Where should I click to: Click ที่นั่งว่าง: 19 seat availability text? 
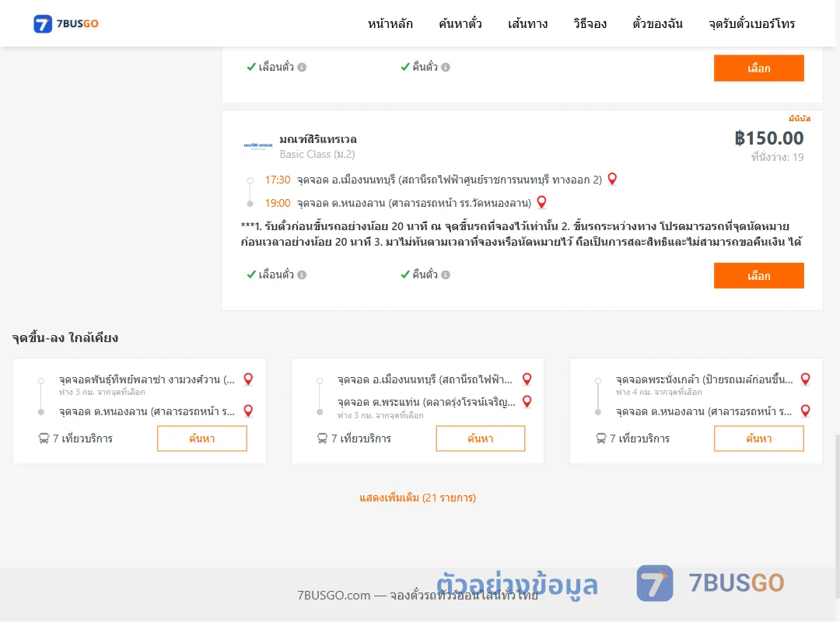pos(777,157)
